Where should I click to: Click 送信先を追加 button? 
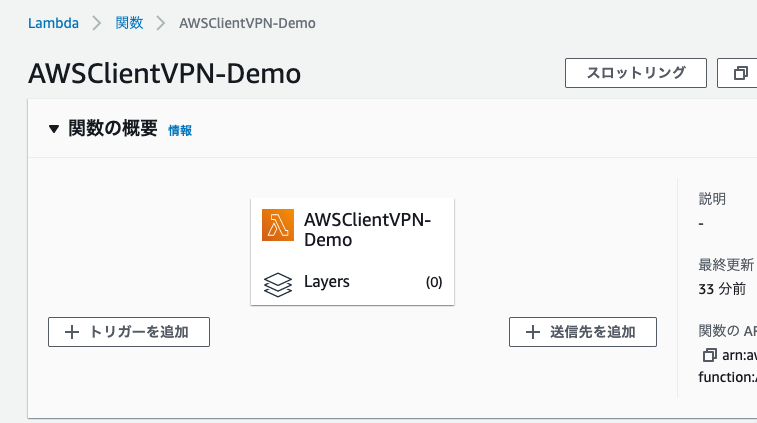[x=583, y=332]
